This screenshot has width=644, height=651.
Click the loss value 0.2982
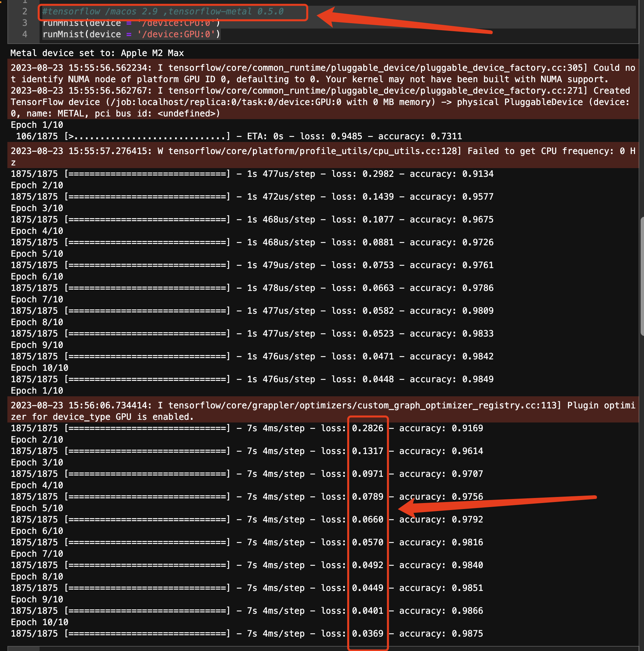(x=378, y=174)
